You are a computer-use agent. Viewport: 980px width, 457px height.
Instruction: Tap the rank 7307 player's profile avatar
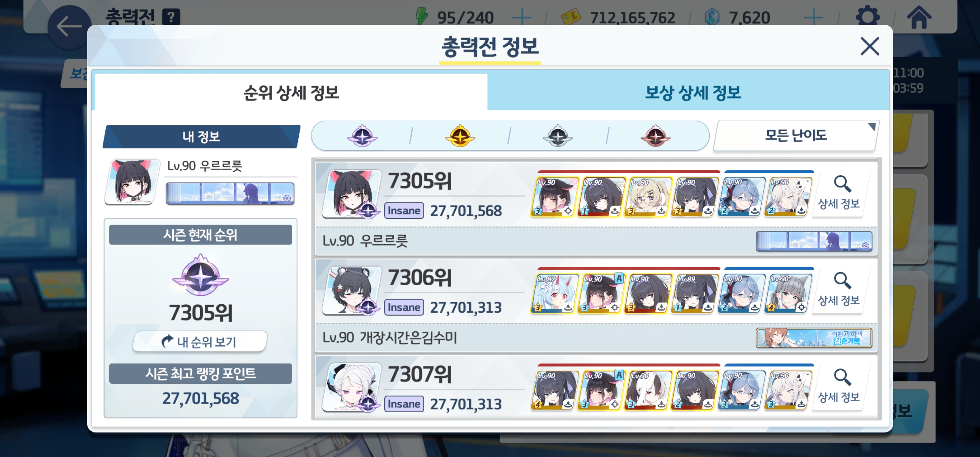click(352, 387)
